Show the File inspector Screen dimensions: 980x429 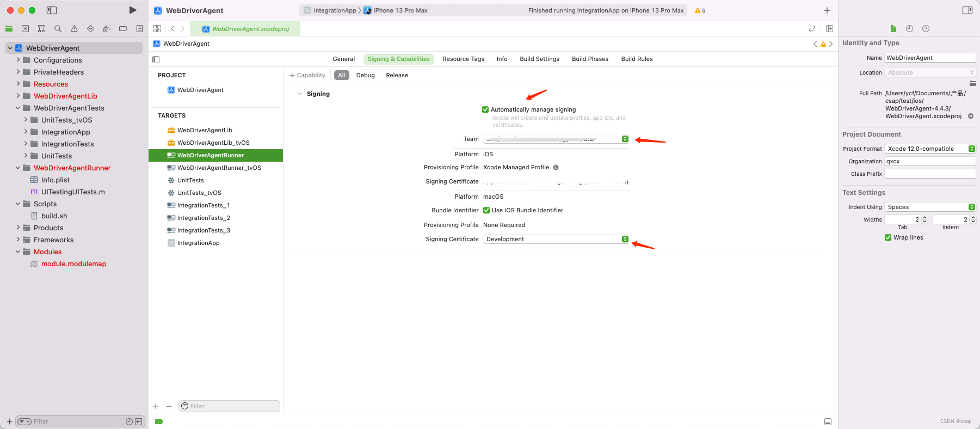tap(893, 28)
